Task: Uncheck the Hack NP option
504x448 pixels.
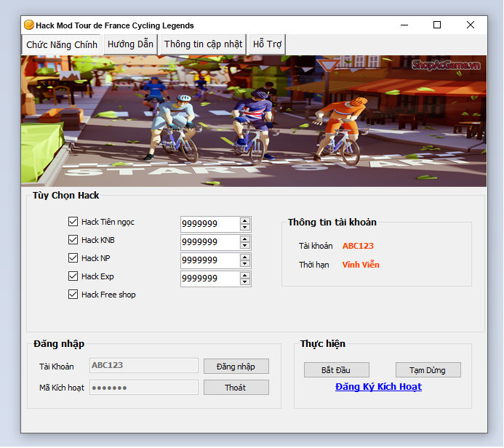Action: pos(73,258)
